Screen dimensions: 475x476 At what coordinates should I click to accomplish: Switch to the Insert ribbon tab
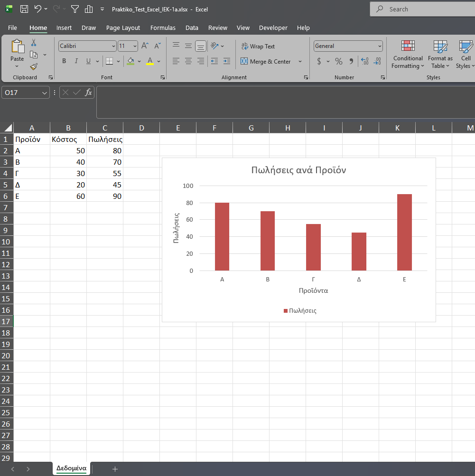(x=64, y=28)
